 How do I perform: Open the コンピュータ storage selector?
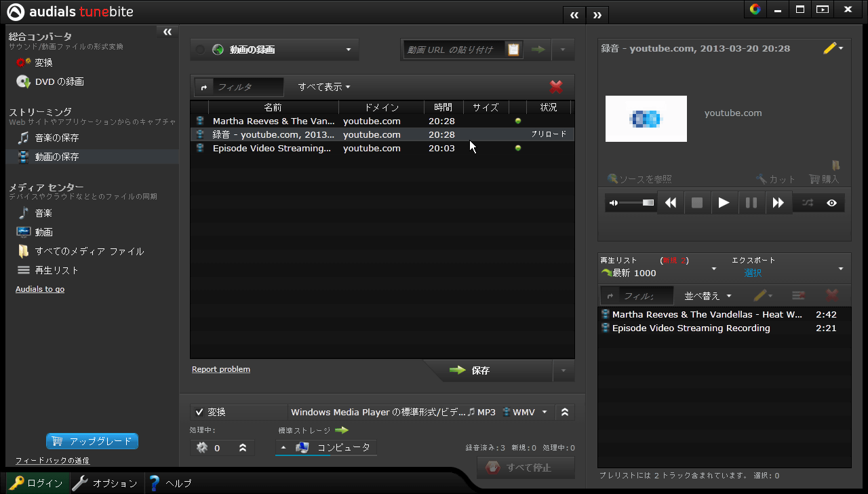(325, 448)
